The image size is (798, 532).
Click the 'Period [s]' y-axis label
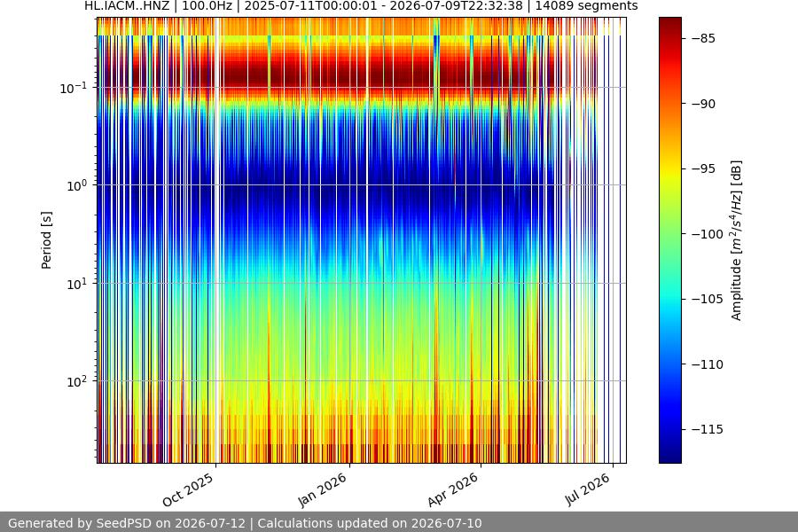click(46, 240)
